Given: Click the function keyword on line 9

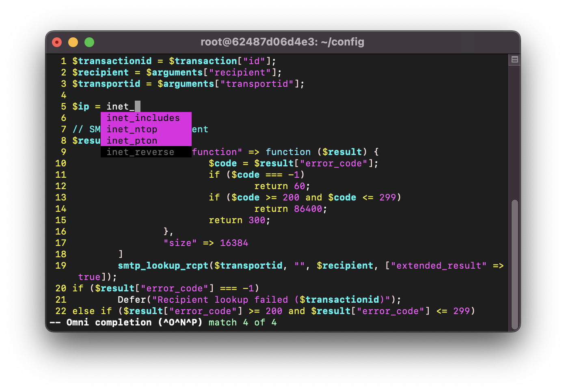Looking at the screenshot, I should click(x=288, y=152).
